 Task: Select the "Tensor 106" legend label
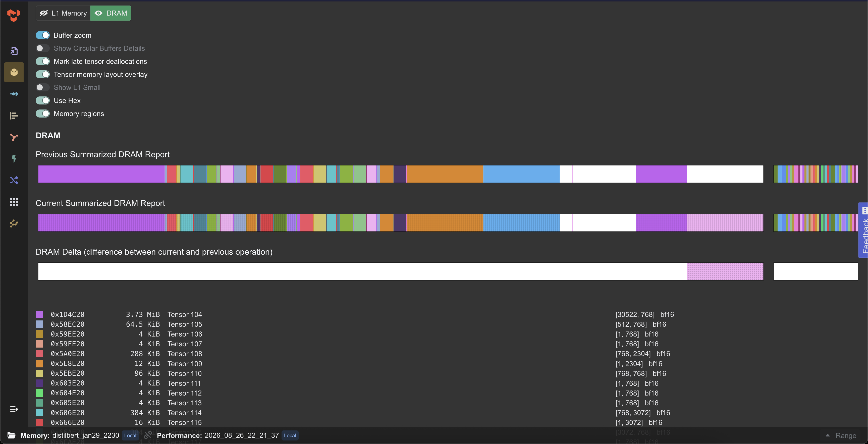pyautogui.click(x=185, y=334)
